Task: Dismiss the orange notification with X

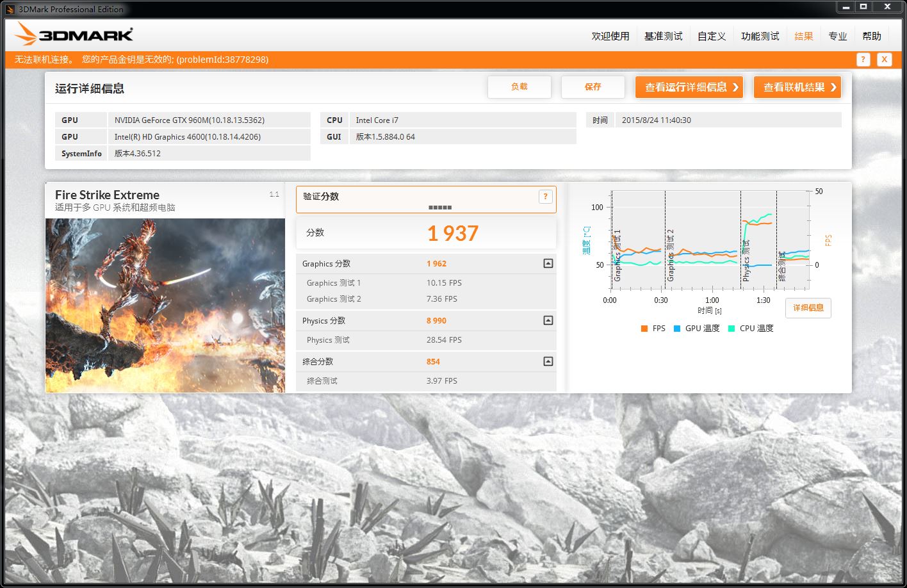Action: coord(884,60)
